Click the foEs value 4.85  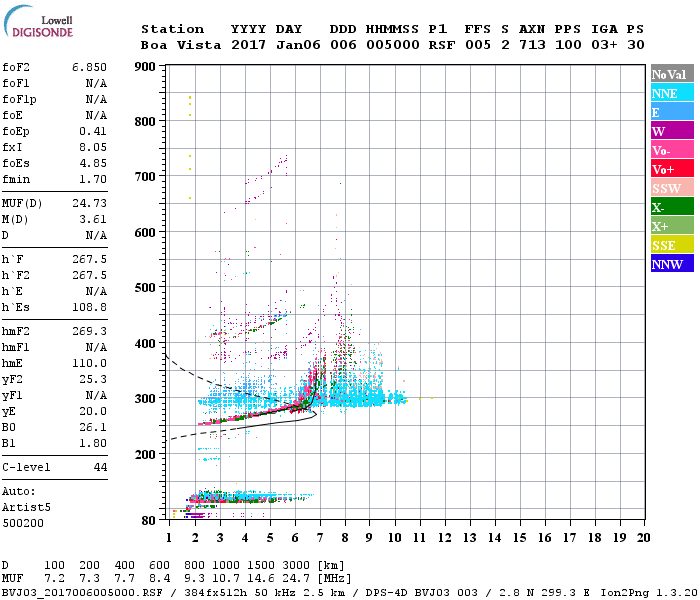coord(93,163)
